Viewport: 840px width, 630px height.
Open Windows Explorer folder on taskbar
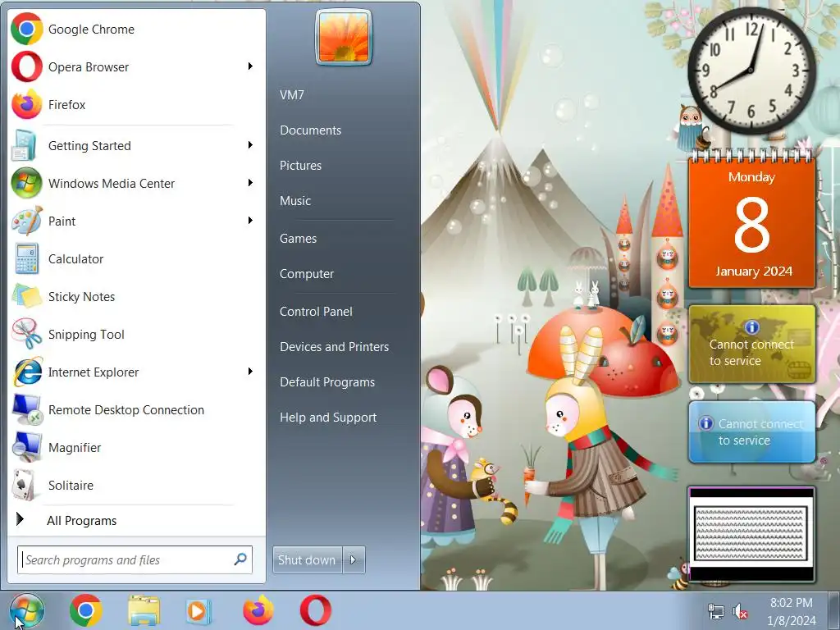[x=144, y=610]
